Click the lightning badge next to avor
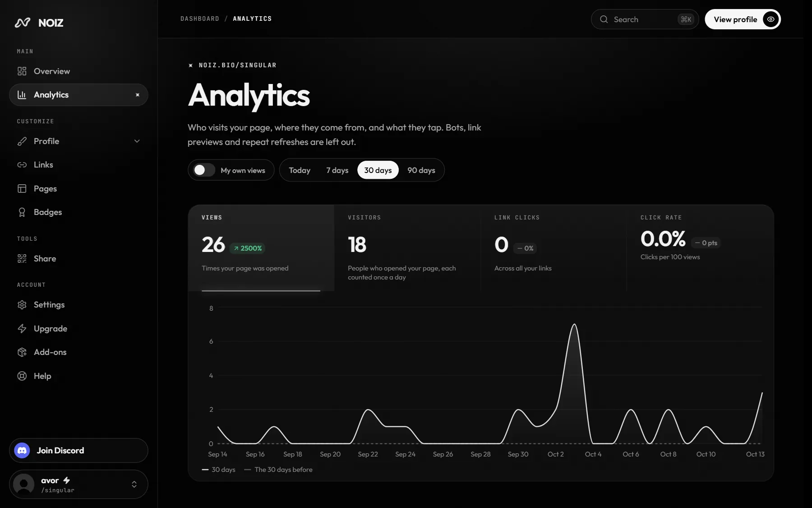Image resolution: width=812 pixels, height=508 pixels. click(x=66, y=480)
